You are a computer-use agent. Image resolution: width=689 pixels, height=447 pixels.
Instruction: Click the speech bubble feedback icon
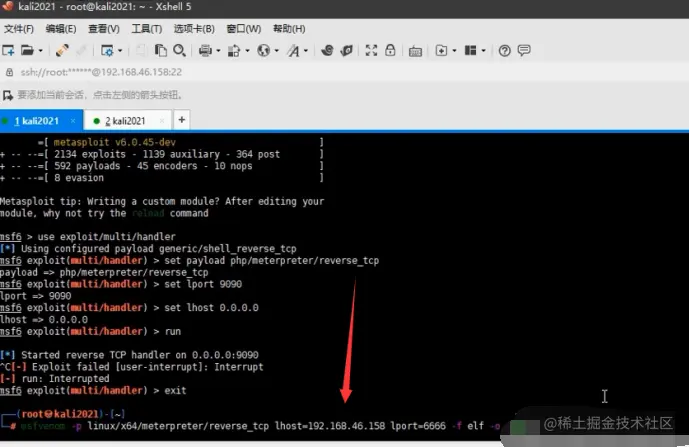tap(524, 50)
